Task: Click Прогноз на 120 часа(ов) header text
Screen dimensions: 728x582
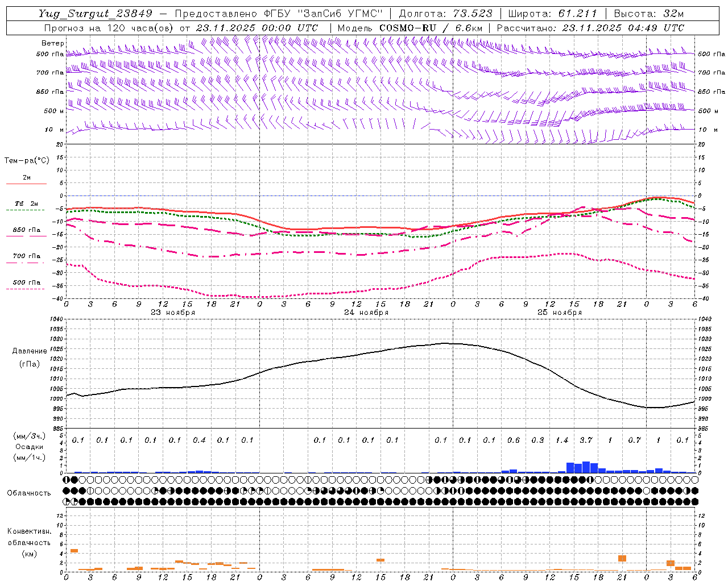Action: coord(109,28)
